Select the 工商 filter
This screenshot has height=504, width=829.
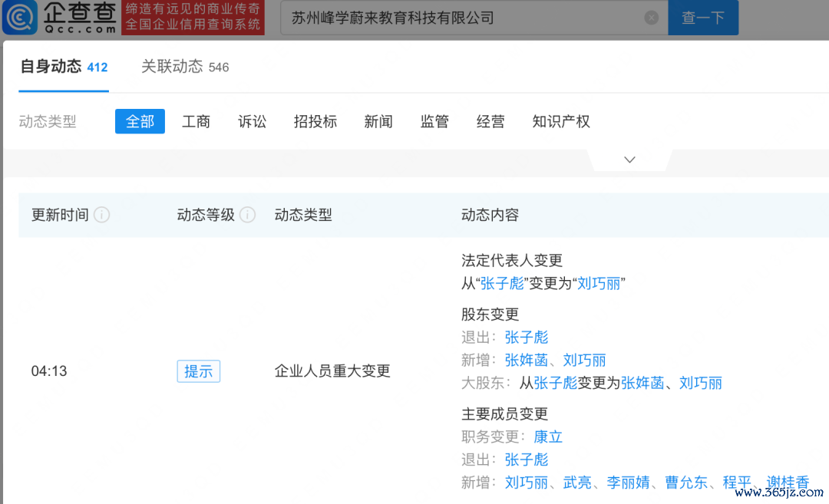pyautogui.click(x=197, y=121)
